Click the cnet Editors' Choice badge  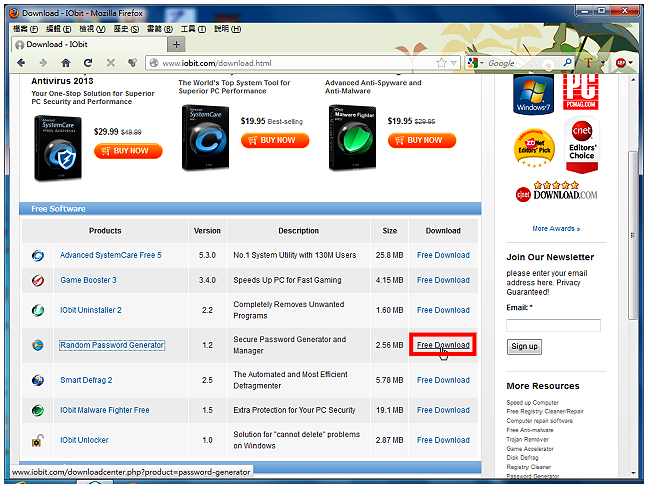[582, 145]
